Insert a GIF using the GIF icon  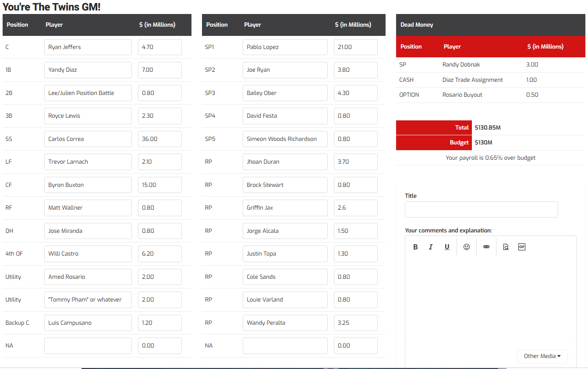coord(521,247)
